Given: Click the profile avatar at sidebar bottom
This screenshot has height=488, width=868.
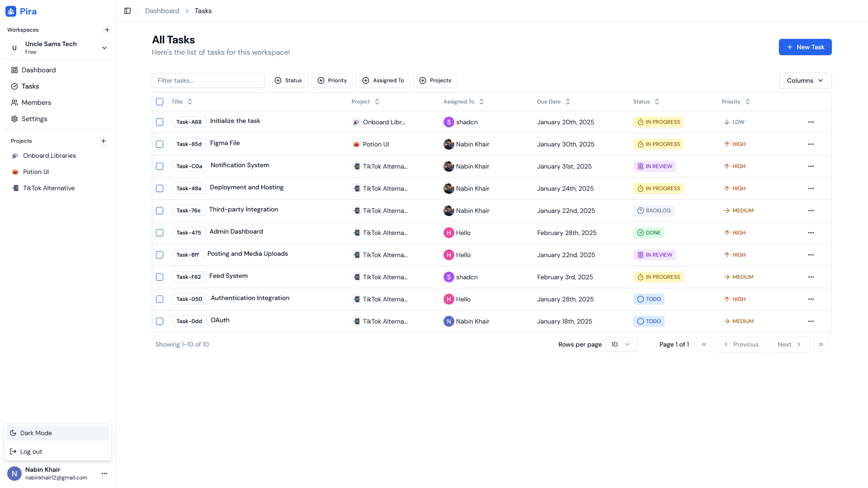Looking at the screenshot, I should [14, 474].
